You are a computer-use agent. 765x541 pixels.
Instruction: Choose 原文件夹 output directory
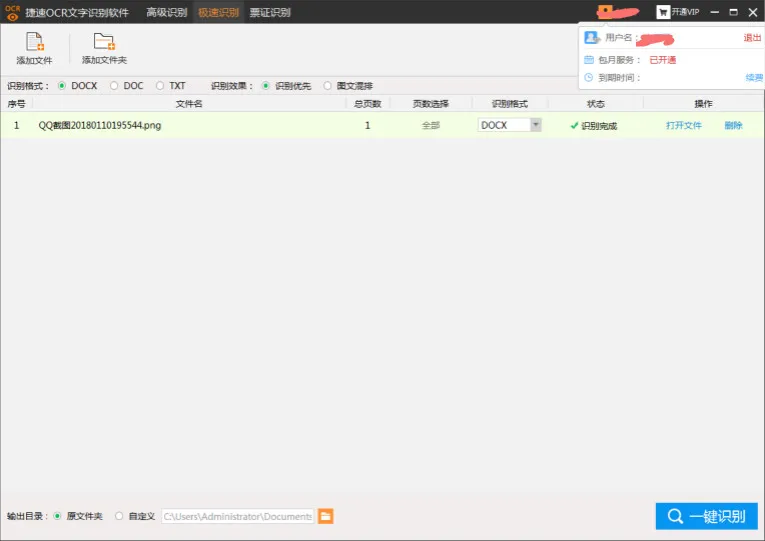click(57, 516)
